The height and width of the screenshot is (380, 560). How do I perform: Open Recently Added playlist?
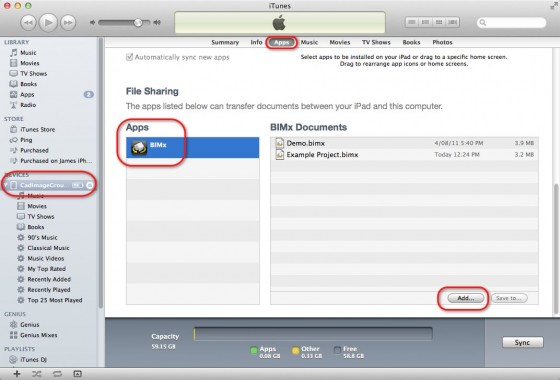tap(49, 279)
